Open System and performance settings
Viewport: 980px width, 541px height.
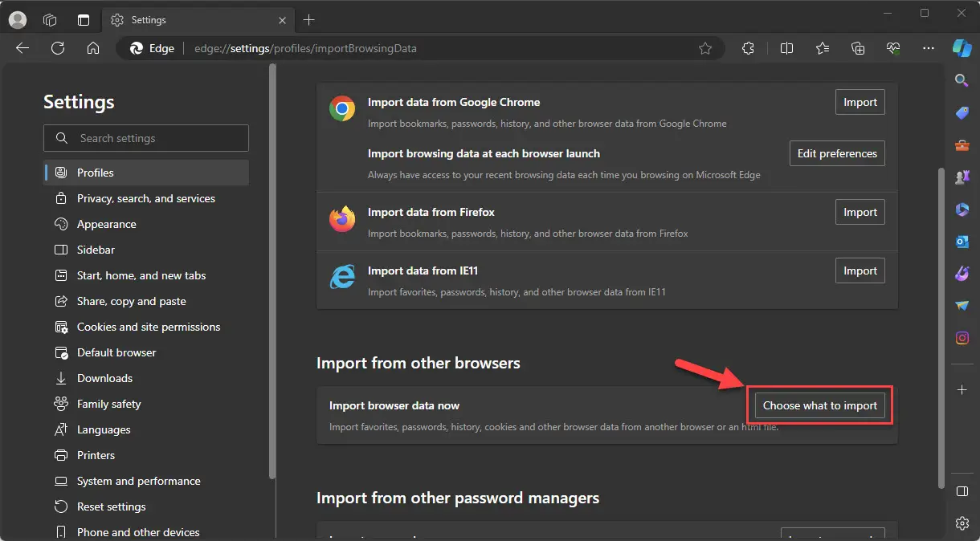[x=147, y=481]
